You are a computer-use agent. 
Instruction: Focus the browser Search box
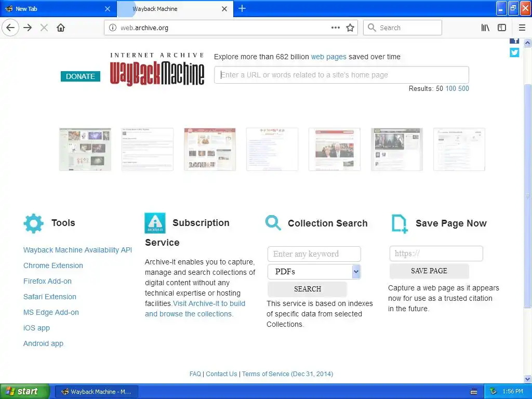[x=403, y=28]
